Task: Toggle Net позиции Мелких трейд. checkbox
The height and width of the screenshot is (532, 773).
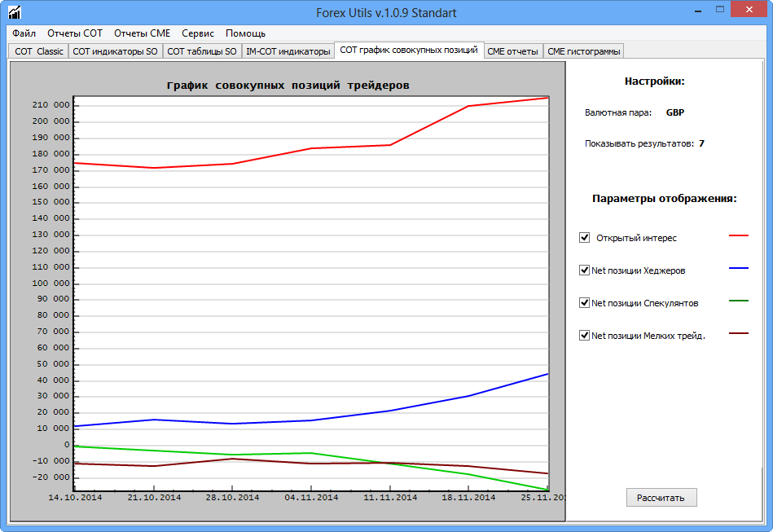Action: 584,335
